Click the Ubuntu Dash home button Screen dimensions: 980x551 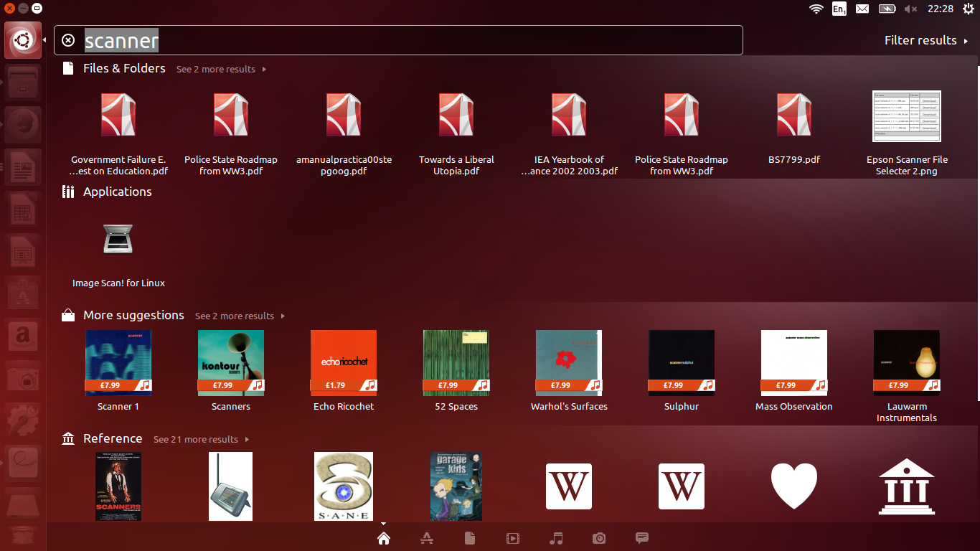pyautogui.click(x=22, y=40)
